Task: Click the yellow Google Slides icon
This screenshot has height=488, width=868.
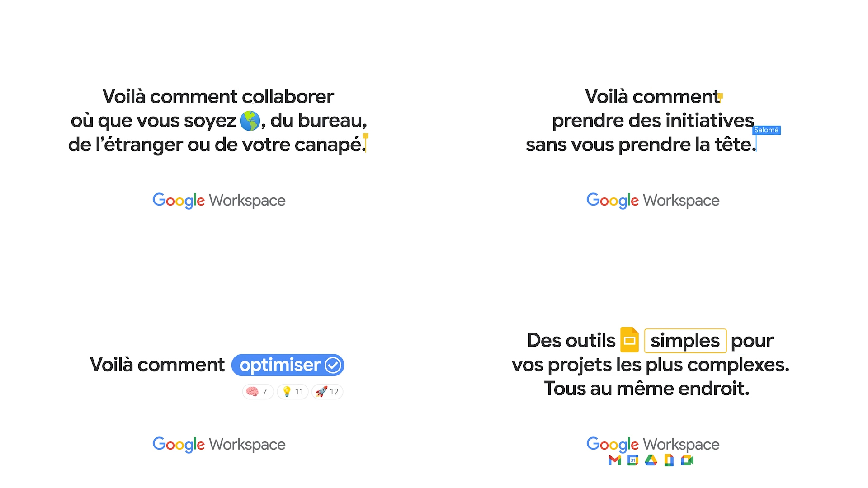Action: (629, 340)
